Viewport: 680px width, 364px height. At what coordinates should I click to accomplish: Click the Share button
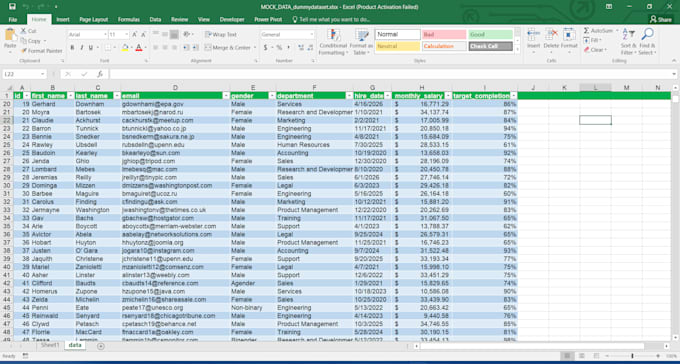(660, 19)
